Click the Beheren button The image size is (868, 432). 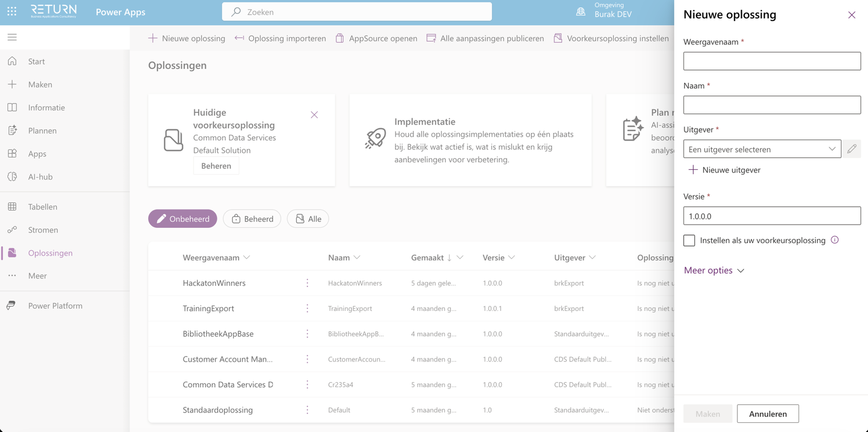click(216, 166)
